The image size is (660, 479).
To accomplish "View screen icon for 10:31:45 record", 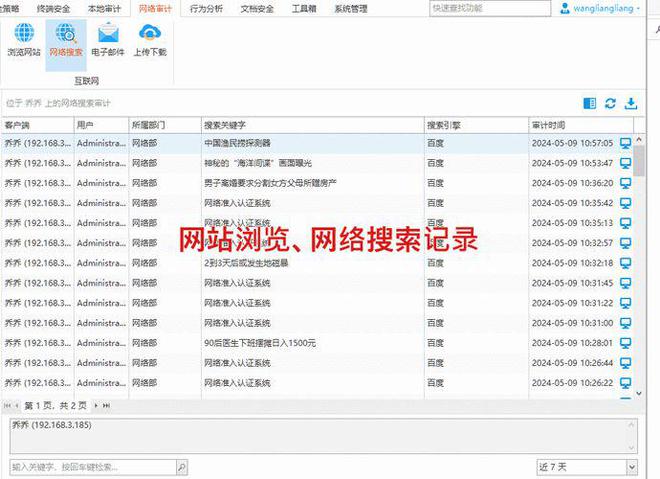I will coord(625,283).
